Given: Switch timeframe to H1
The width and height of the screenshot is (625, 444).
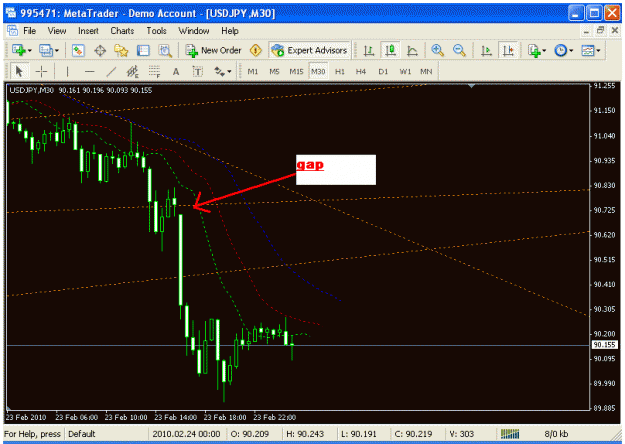Looking at the screenshot, I should pos(340,72).
